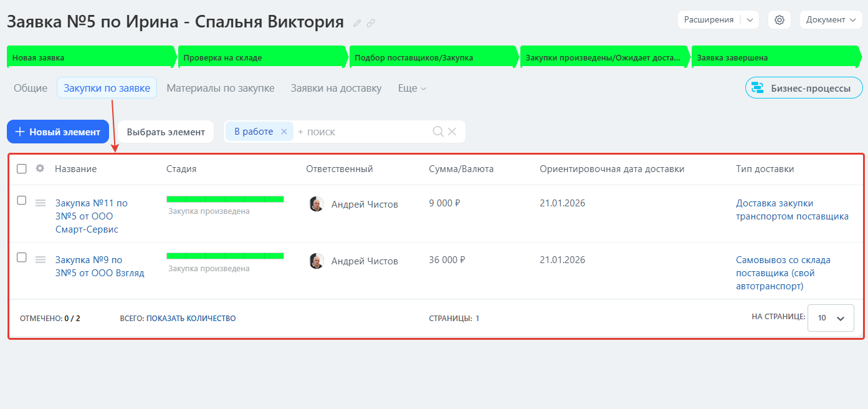This screenshot has width=868, height=409.
Task: Check the Закупка №11 row checkbox
Action: [x=22, y=201]
